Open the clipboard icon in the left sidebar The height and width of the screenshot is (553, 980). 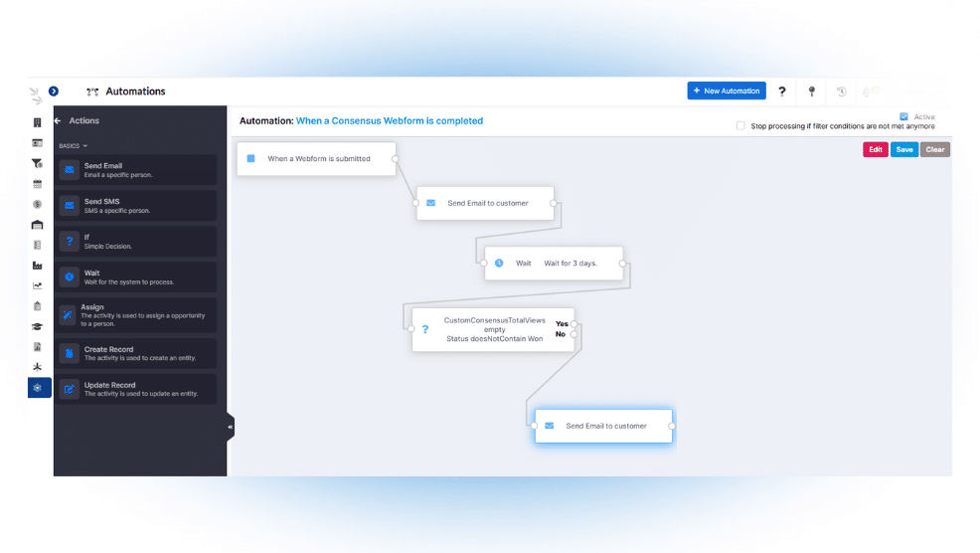point(38,306)
